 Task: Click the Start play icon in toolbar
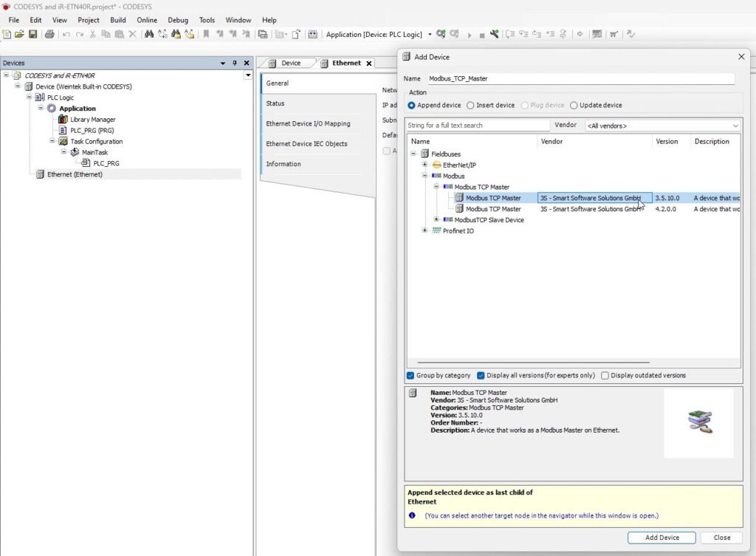[469, 35]
